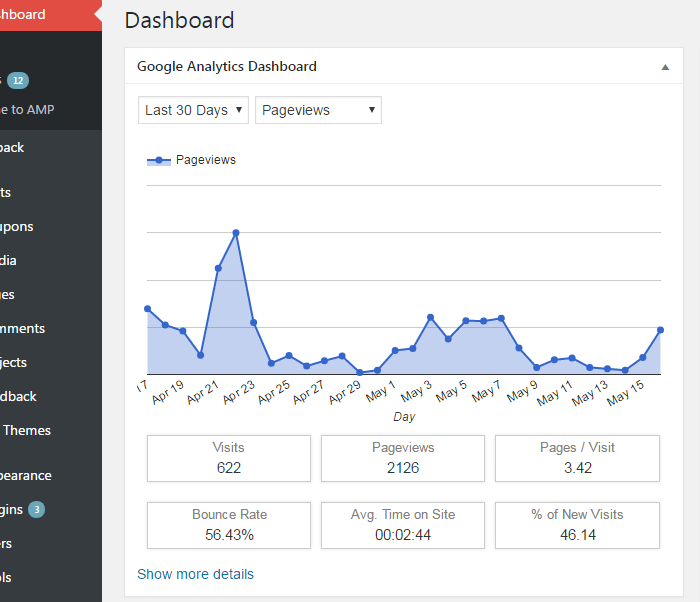Click the Plugins update badge showing 3
This screenshot has width=700, height=602.
pyautogui.click(x=37, y=509)
